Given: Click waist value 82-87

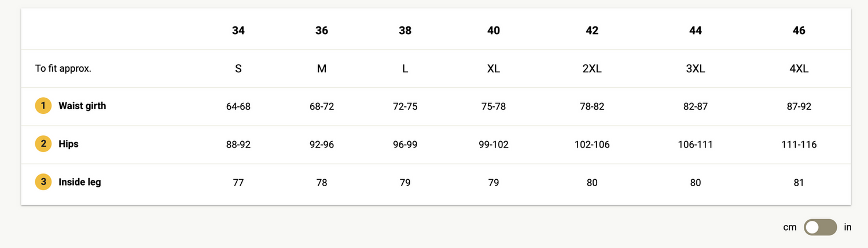Looking at the screenshot, I should click(696, 106).
